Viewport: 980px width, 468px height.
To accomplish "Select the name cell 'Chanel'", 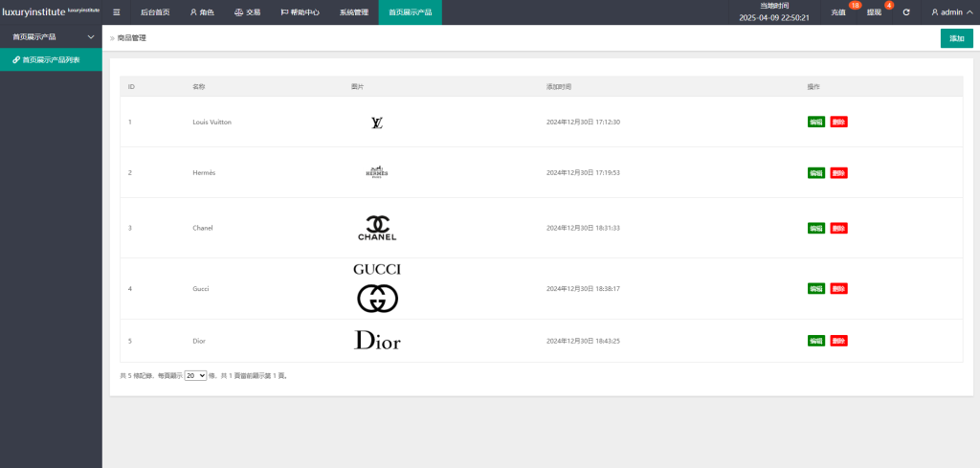I will 203,228.
